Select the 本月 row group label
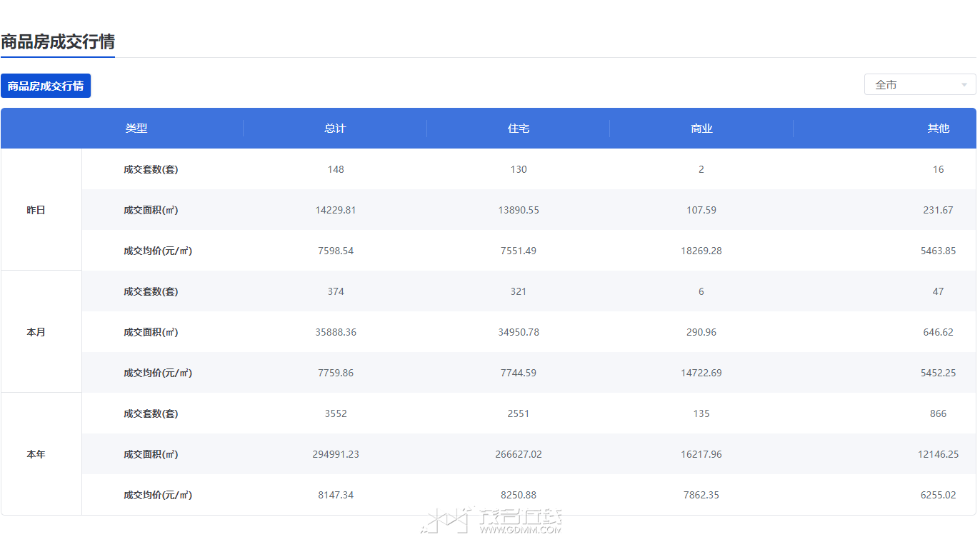This screenshot has height=537, width=980. tap(36, 332)
